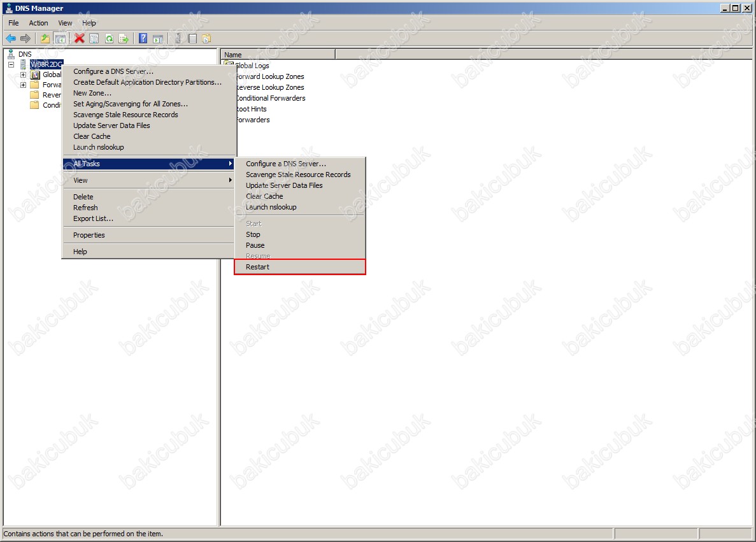Go back using the blue Back arrow
Viewport: 756px width, 542px height.
click(11, 39)
